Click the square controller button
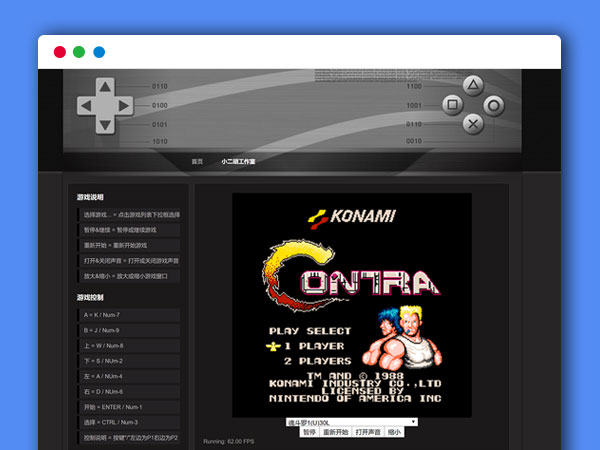The height and width of the screenshot is (450, 600). pos(452,104)
